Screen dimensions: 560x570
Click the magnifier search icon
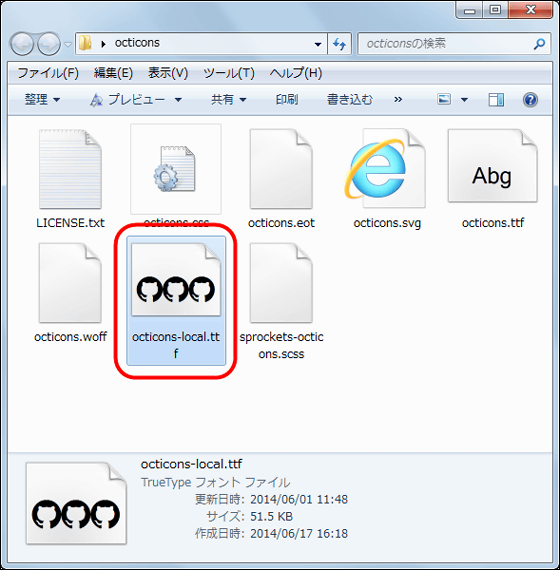click(540, 44)
